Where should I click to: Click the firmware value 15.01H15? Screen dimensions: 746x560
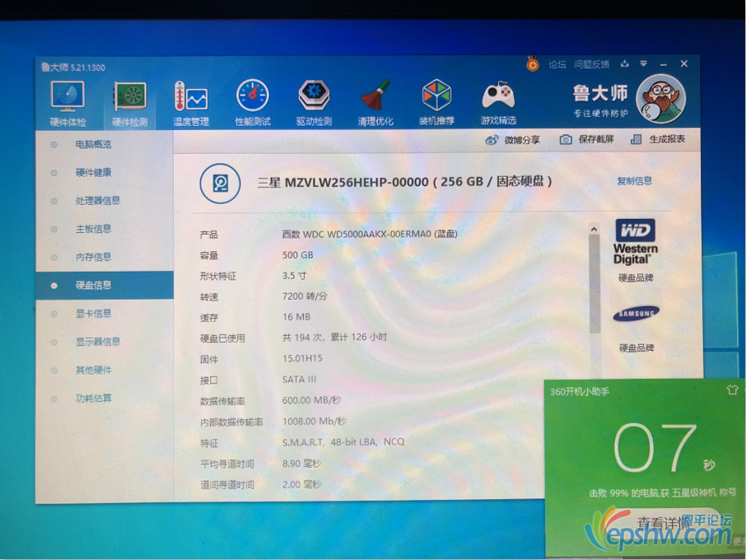coord(302,358)
